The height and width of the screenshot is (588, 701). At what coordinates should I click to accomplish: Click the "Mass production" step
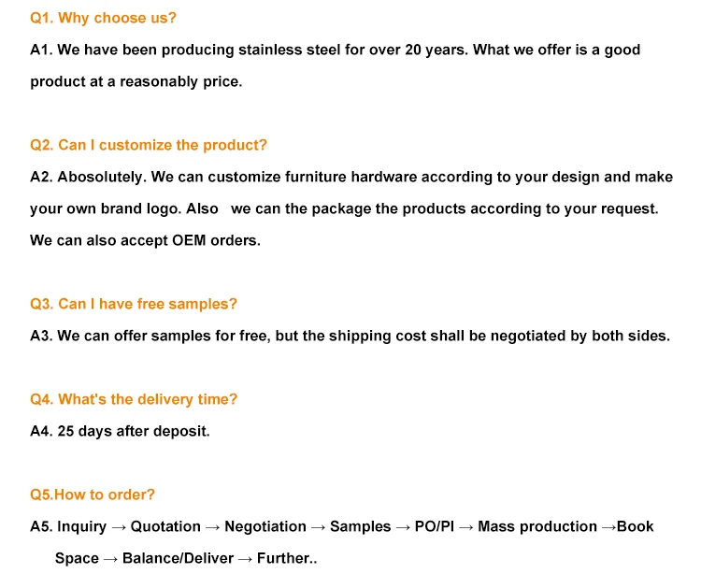pyautogui.click(x=537, y=526)
